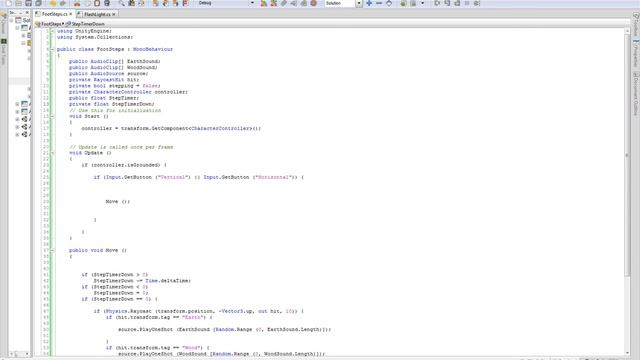Click the Replace icon beside Find
Viewport: 640px width, 360px height.
tap(131, 3)
